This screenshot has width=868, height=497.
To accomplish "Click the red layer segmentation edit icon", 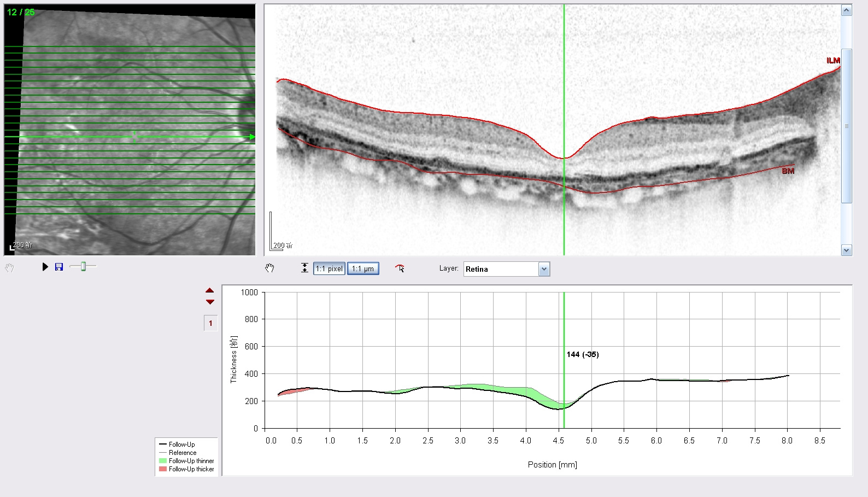I will click(400, 268).
